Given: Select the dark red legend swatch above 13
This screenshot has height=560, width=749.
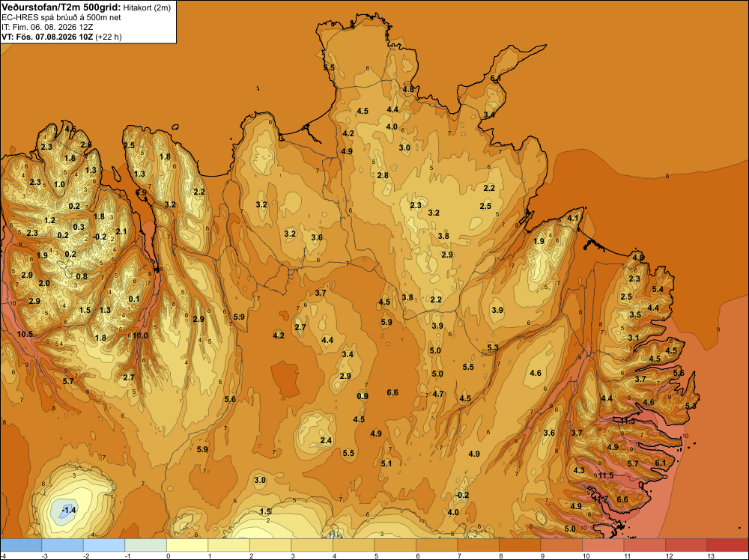Looking at the screenshot, I should [x=727, y=545].
